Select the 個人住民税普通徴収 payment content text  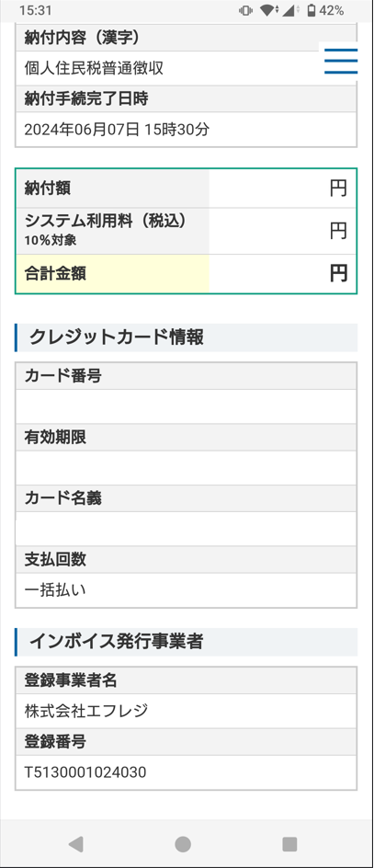click(x=94, y=68)
